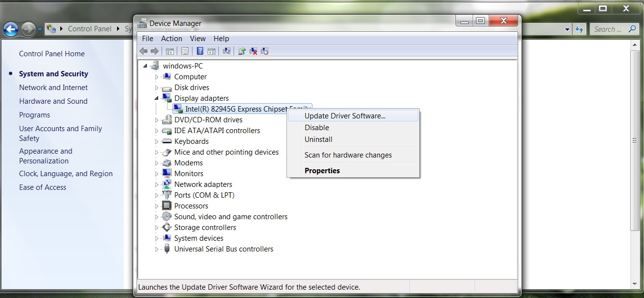This screenshot has width=644, height=298.
Task: Click the Uninstall device toolbar icon
Action: [x=253, y=50]
